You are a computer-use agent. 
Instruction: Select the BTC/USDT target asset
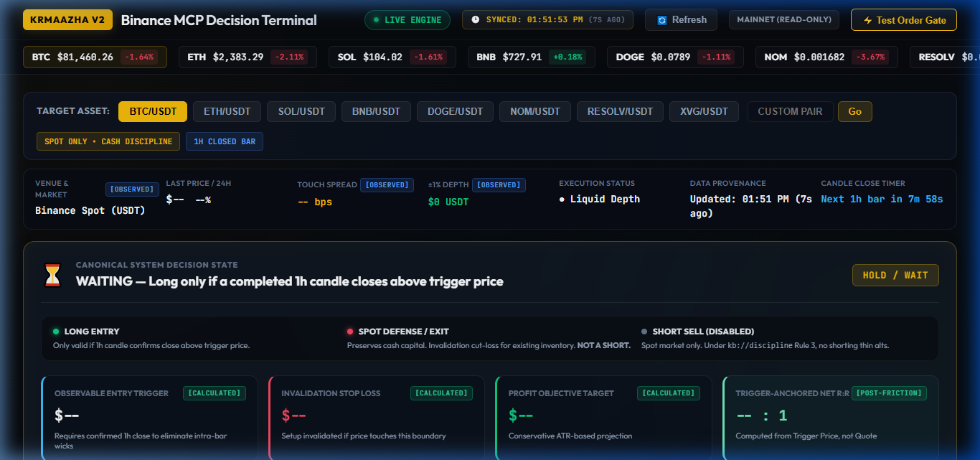click(153, 111)
